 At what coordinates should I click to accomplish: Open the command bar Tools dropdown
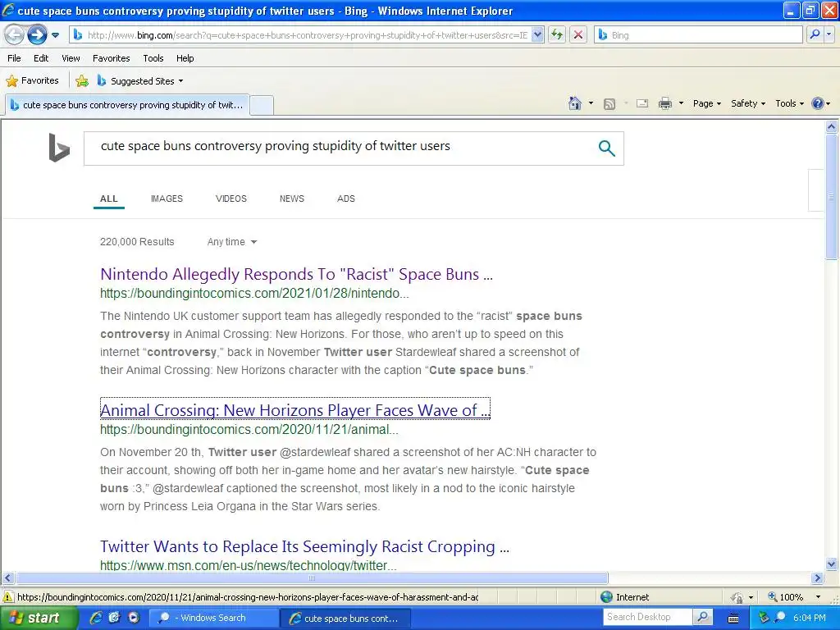(789, 103)
